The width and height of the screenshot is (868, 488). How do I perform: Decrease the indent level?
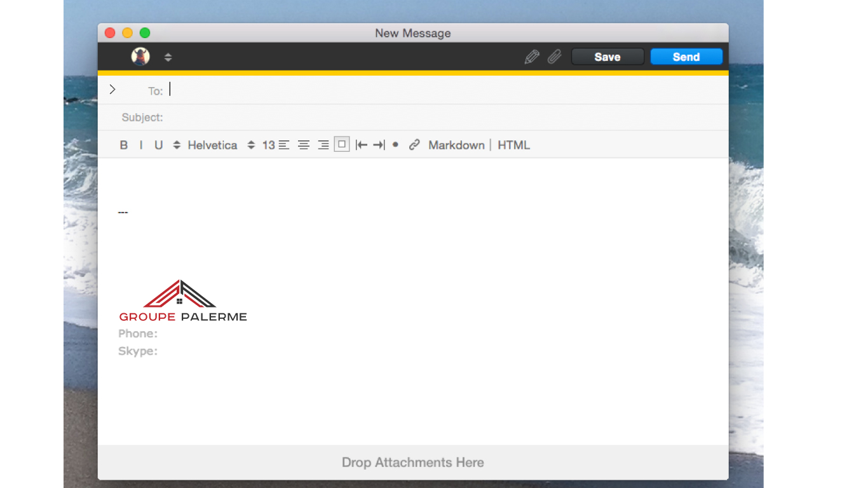[362, 145]
